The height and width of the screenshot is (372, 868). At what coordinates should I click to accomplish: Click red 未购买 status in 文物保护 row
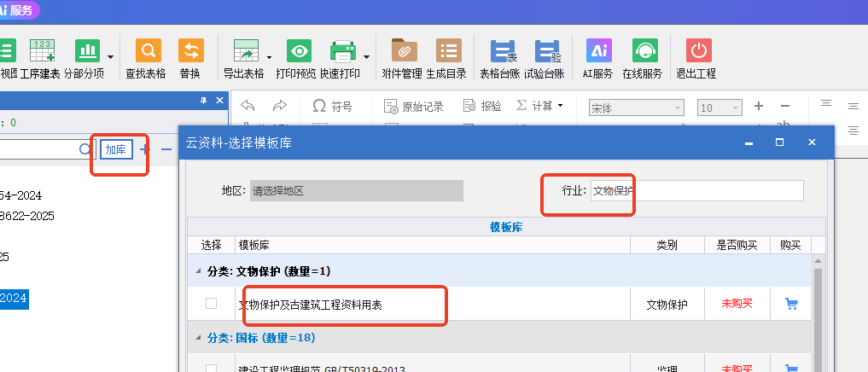coord(737,304)
